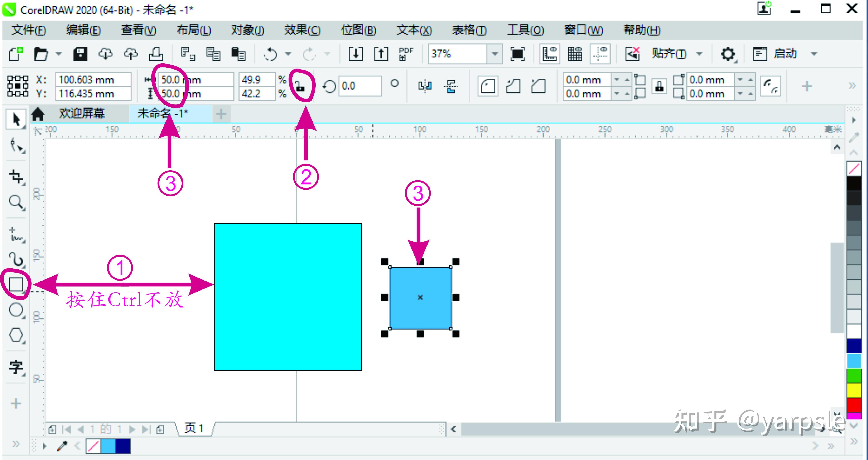868x460 pixels.
Task: Expand the 启动 launch dropdown arrow
Action: click(x=814, y=54)
